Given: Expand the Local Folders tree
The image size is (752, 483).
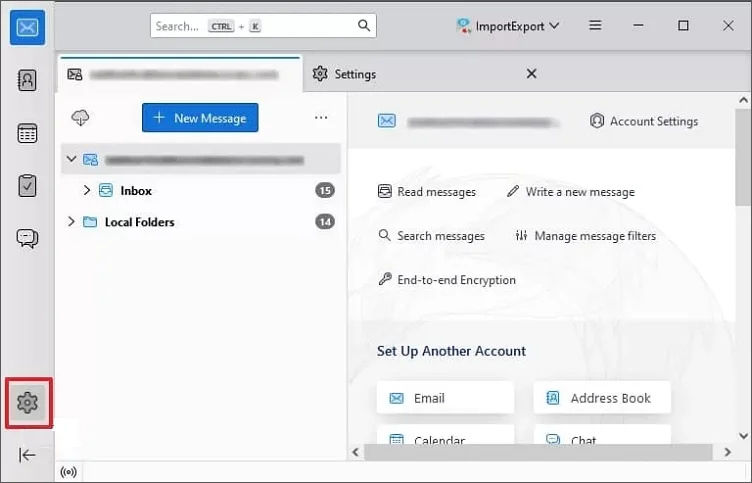Looking at the screenshot, I should (x=71, y=222).
